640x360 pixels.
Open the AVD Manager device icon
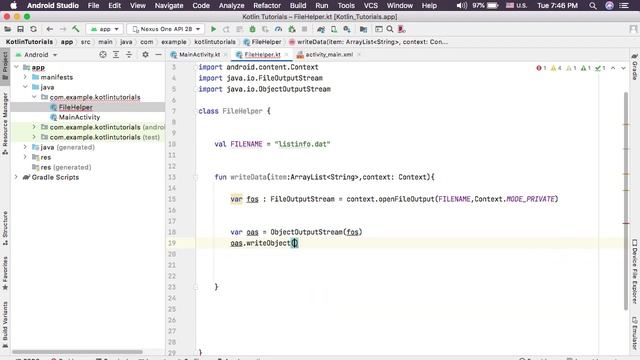pos(334,29)
